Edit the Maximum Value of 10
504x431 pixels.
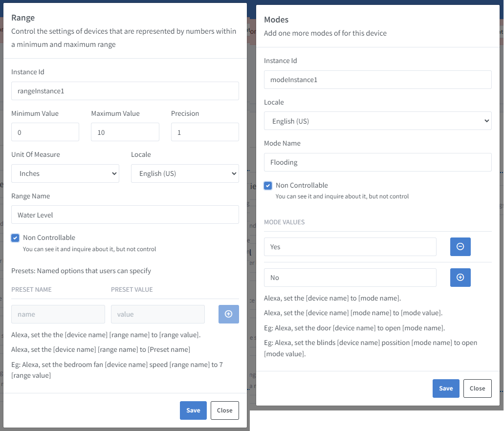(125, 132)
